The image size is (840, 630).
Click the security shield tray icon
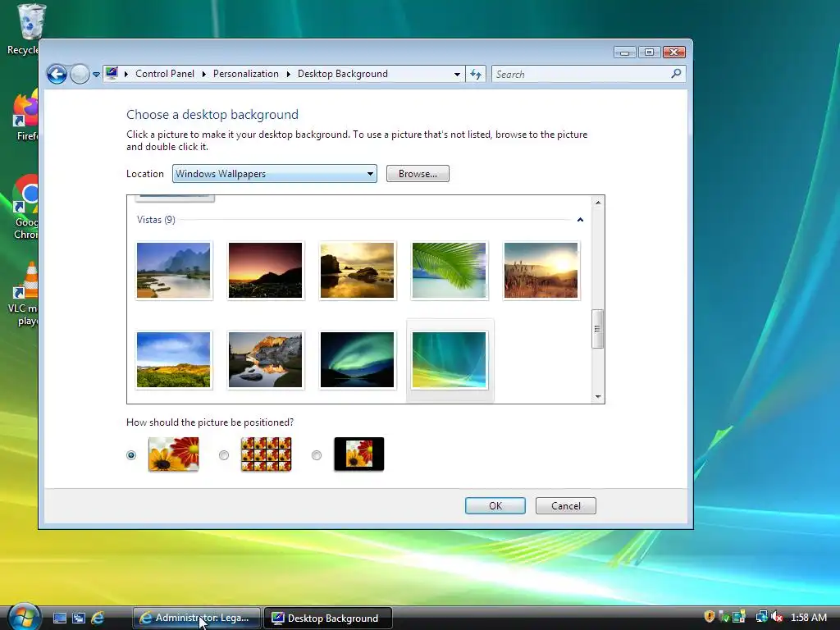710,617
